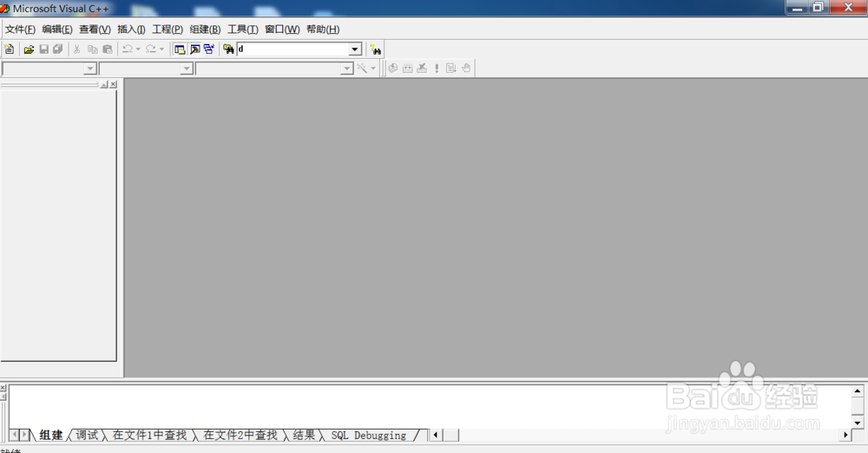Viewport: 868px width, 453px height.
Task: Expand the workspace panel docking button
Action: tap(104, 84)
